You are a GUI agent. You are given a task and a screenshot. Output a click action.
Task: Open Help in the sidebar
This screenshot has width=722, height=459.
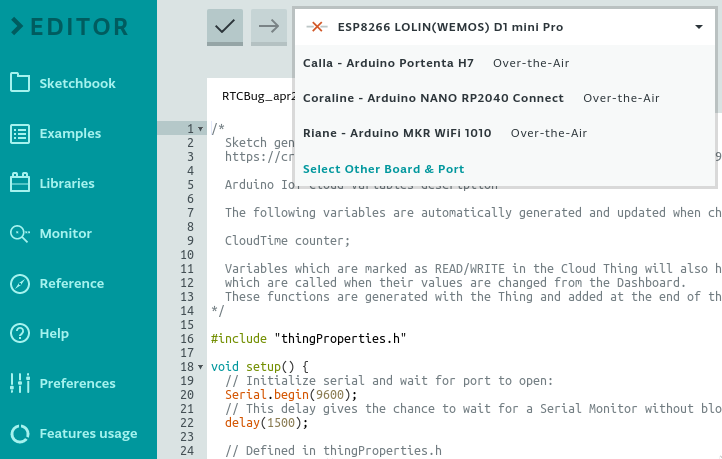tap(54, 333)
